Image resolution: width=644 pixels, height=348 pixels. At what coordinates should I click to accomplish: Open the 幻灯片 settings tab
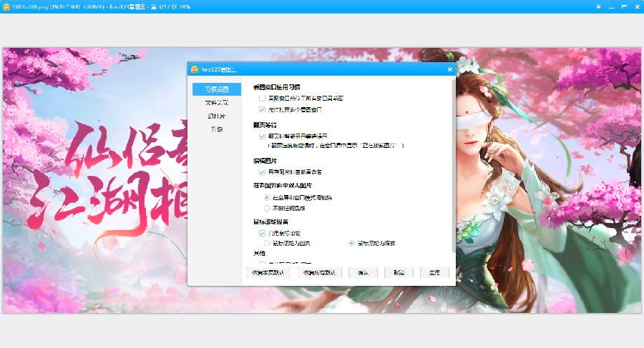[217, 116]
